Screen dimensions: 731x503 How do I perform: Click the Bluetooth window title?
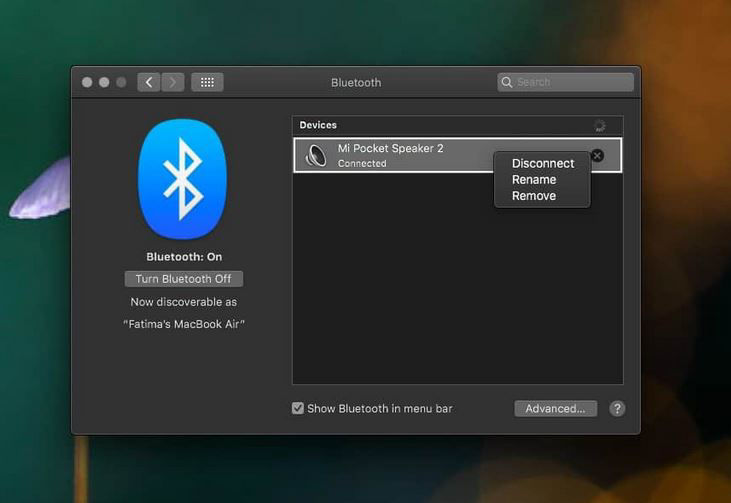pyautogui.click(x=356, y=83)
